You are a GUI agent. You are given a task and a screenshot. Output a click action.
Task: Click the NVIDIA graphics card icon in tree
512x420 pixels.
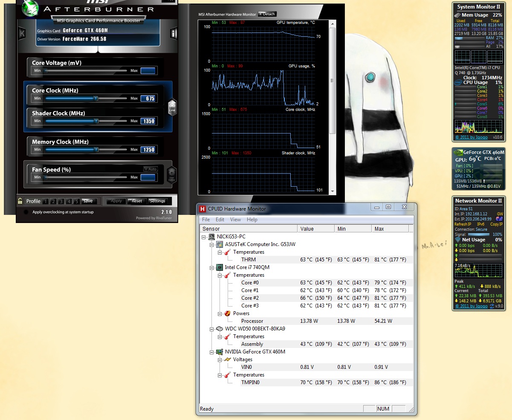tap(220, 352)
